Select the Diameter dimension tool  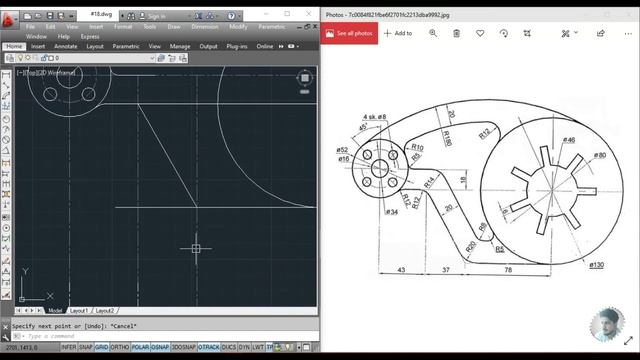click(6, 140)
